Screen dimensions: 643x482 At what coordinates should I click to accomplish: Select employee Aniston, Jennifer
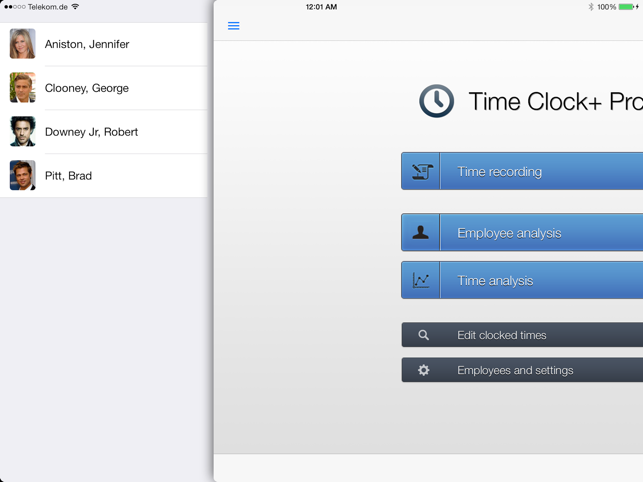tap(104, 44)
